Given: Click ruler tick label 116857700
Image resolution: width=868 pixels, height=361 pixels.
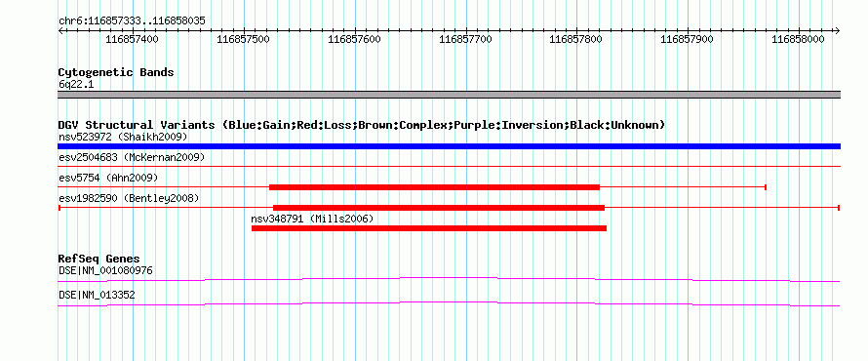Looking at the screenshot, I should point(465,39).
